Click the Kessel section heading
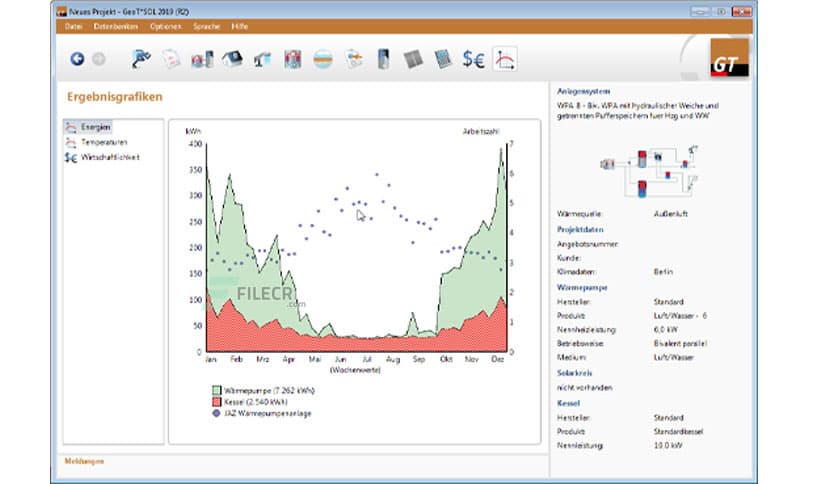The height and width of the screenshot is (484, 836). click(568, 404)
